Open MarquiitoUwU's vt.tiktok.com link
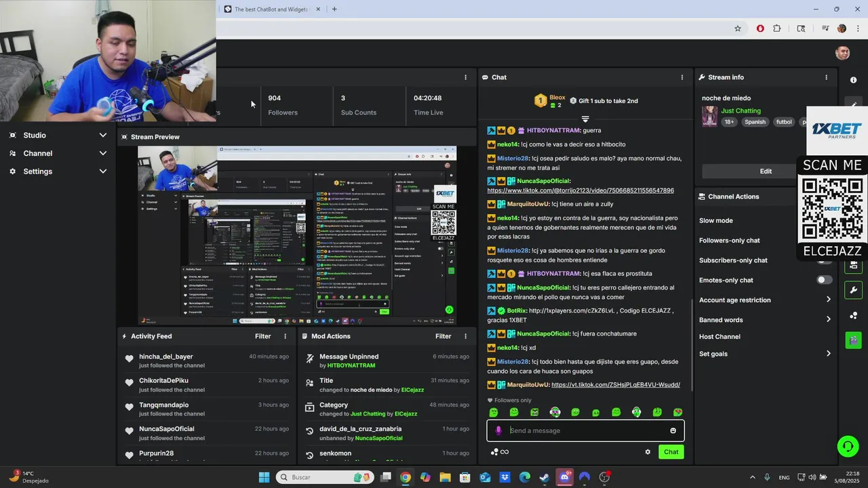The image size is (868, 488). (616, 385)
